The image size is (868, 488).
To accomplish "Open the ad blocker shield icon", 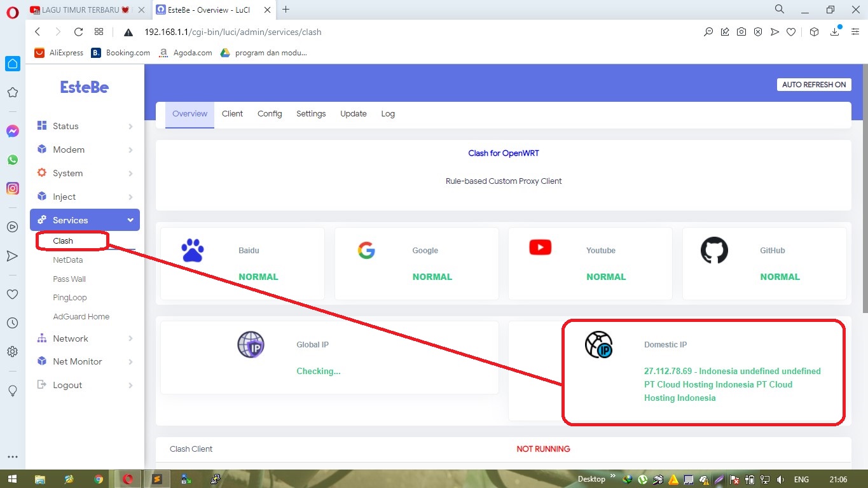I will pos(758,32).
